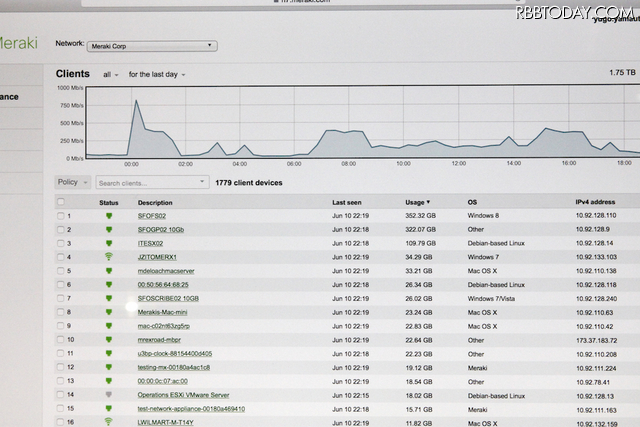Screen dimensions: 640x427
Task: Click the Clients page heading
Action: pos(73,74)
